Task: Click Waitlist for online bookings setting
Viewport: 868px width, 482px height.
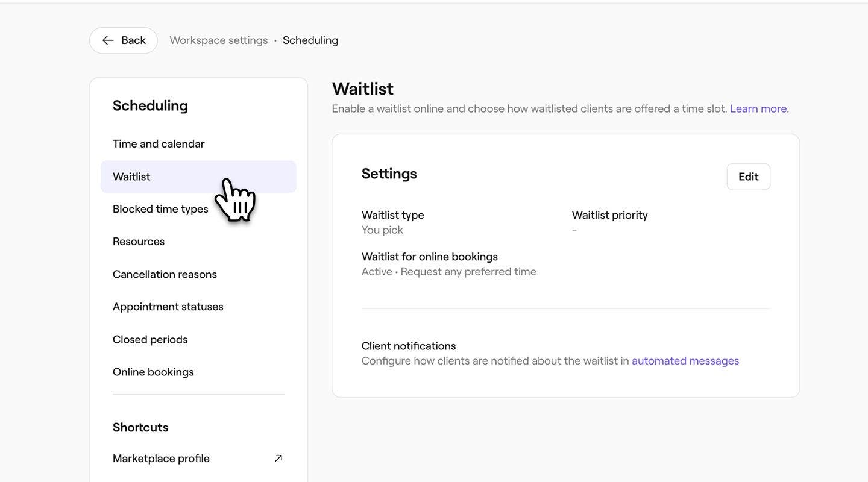Action: 429,257
